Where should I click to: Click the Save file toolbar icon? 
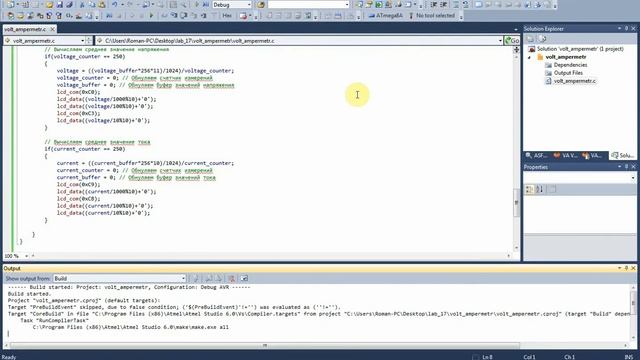(60, 5)
